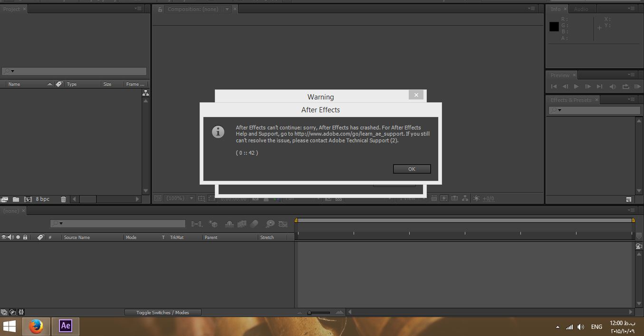This screenshot has height=336, width=644.
Task: Toggle audio mute in Preview panel
Action: click(x=613, y=87)
